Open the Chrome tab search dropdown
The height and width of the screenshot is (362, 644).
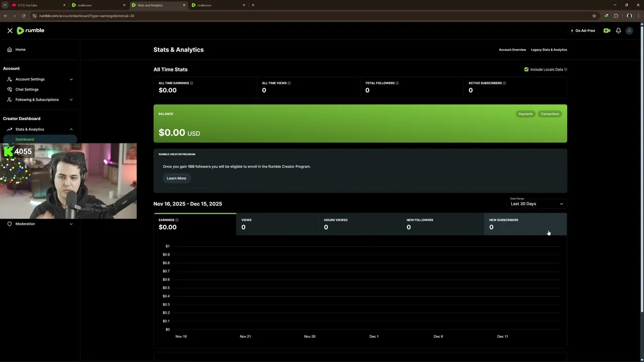[5, 5]
